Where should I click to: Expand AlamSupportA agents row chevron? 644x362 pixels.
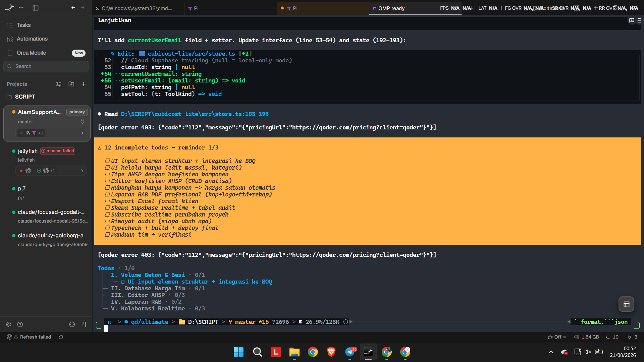[82, 133]
